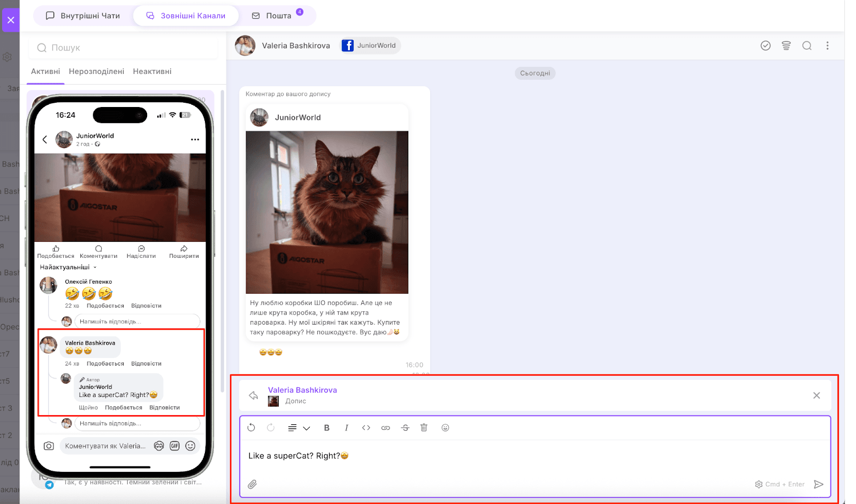Image resolution: width=856 pixels, height=504 pixels.
Task: Select the Нерозподілені conversations tab
Action: [x=96, y=72]
